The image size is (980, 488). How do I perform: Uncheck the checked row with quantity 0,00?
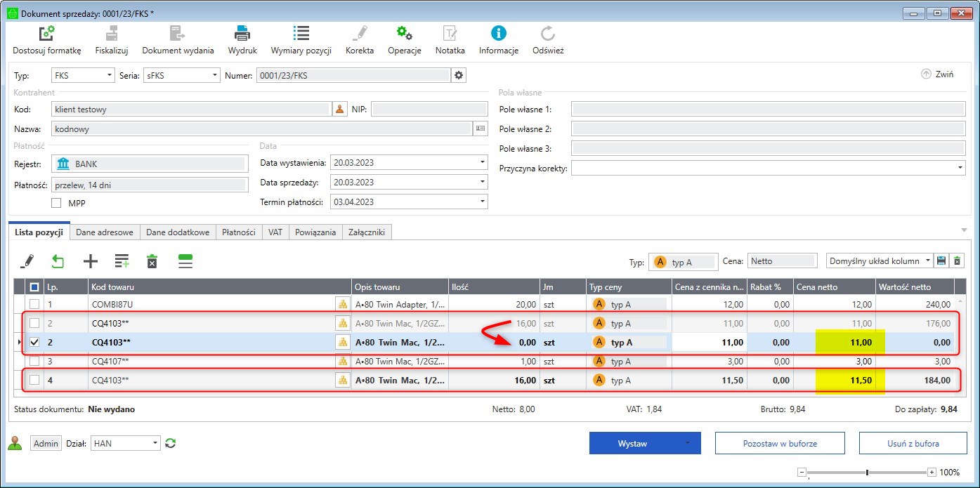pyautogui.click(x=34, y=342)
